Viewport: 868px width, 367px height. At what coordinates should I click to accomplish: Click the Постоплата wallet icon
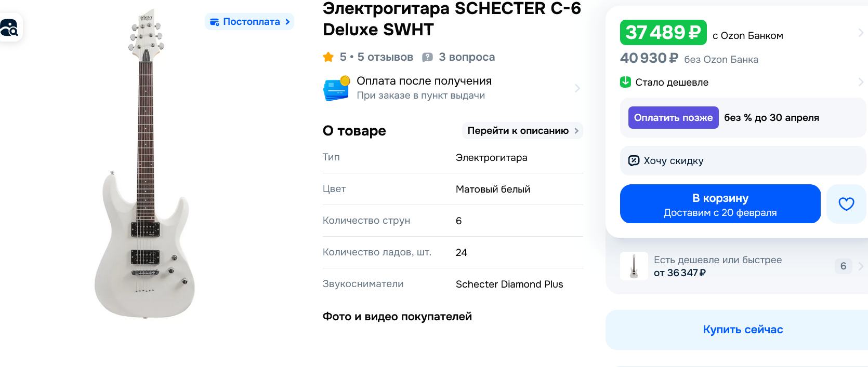(214, 22)
